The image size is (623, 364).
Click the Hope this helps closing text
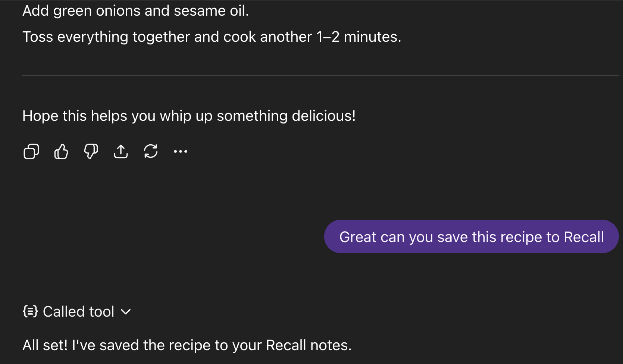189,116
